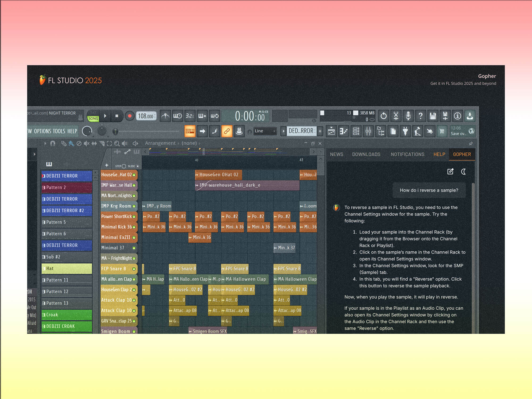Viewport: 532px width, 399px height.
Task: Toggle auto-scroll arrow icon
Action: click(x=202, y=131)
